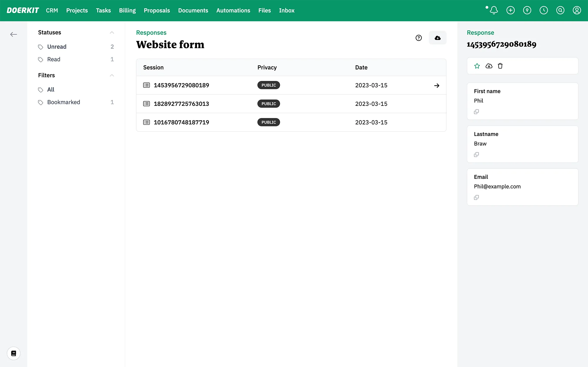This screenshot has height=367, width=588.
Task: Click the search icon in header
Action: 560,10
